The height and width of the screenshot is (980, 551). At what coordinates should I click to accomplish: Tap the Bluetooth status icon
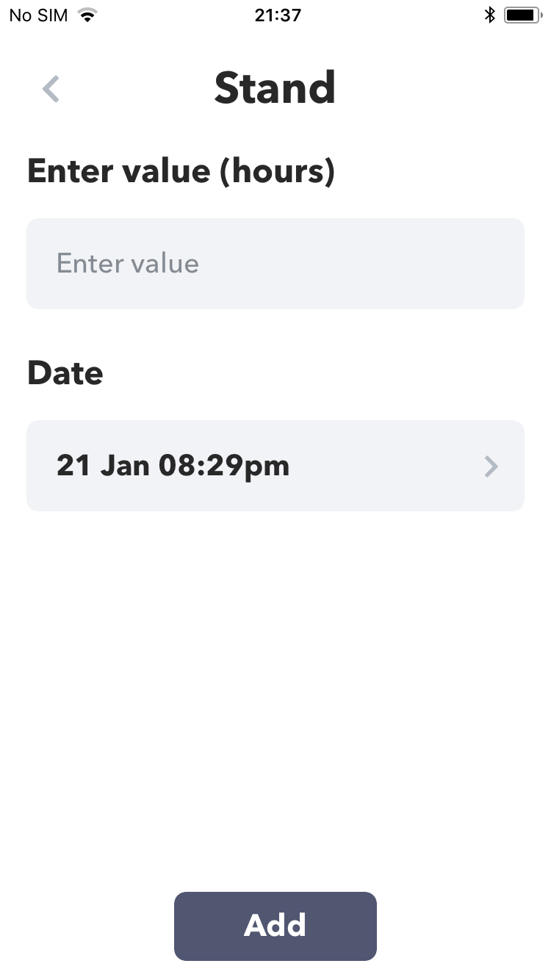(x=490, y=15)
